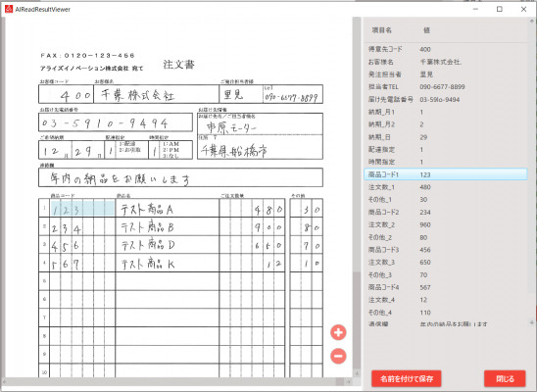This screenshot has height=392, width=537.
Task: Select the 届け先電話番号 row
Action: pos(445,100)
